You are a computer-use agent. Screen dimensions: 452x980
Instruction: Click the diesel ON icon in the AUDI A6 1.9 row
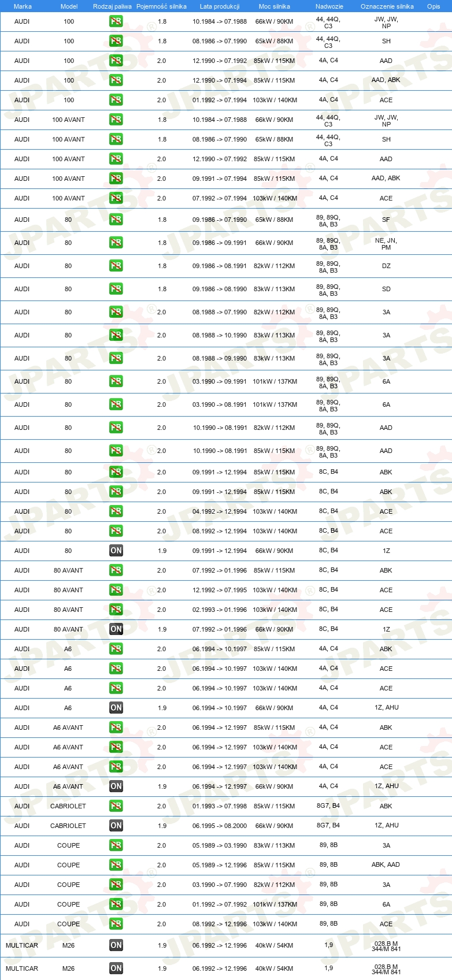pos(116,708)
